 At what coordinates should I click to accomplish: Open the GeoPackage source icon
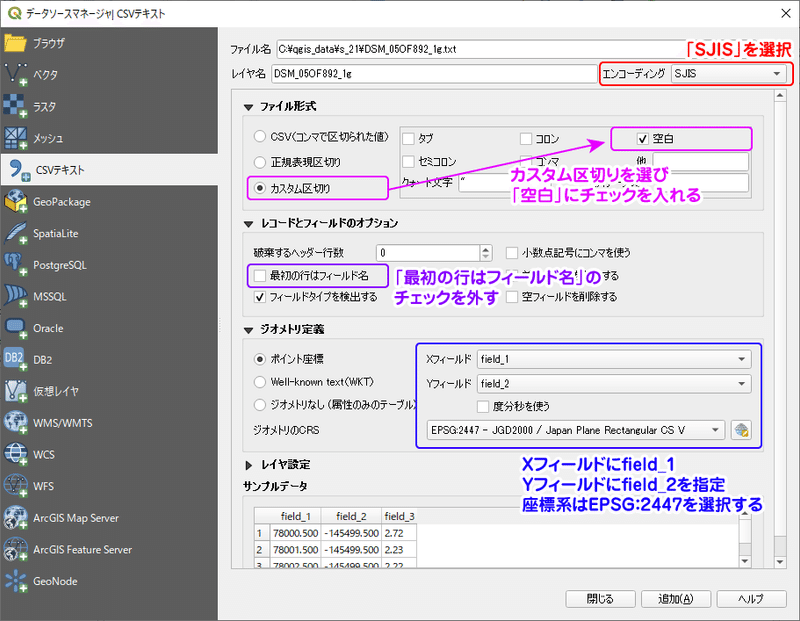15,202
